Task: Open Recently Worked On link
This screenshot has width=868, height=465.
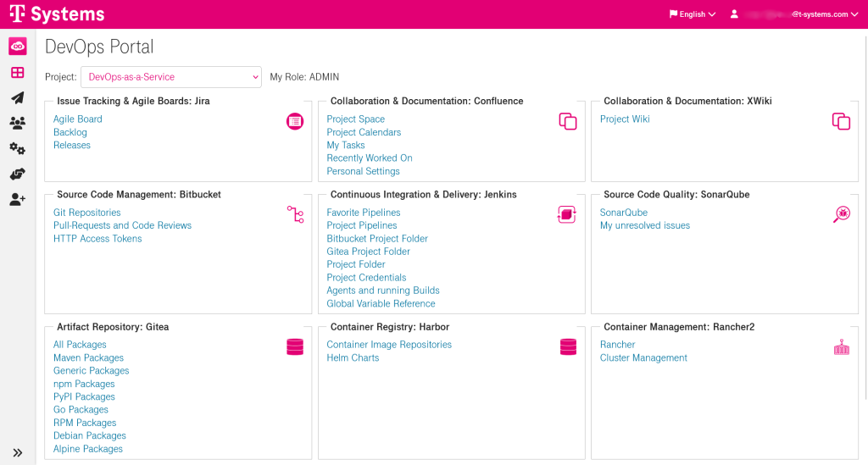Action: click(370, 158)
